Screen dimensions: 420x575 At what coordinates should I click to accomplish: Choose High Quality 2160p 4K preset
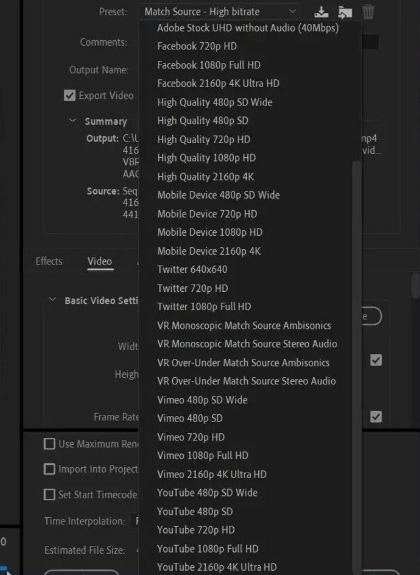(x=205, y=177)
